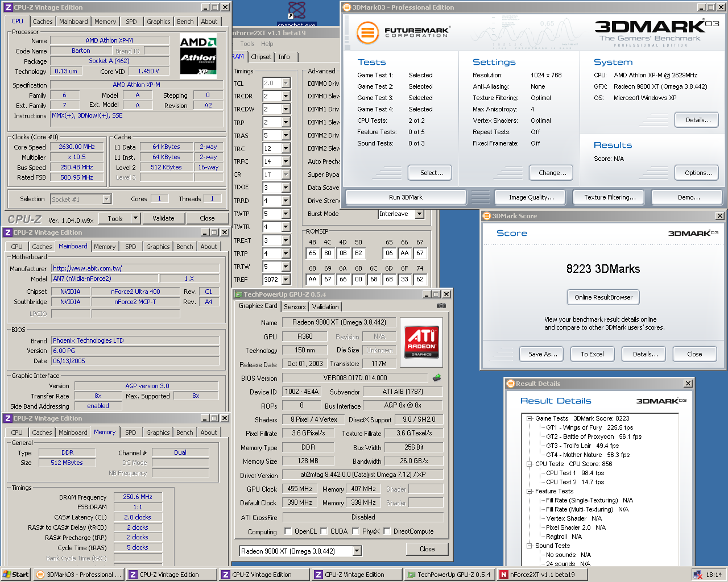Viewport: 728px width, 582px height.
Task: Collapse the Sound Tests tree node
Action: tap(529, 546)
